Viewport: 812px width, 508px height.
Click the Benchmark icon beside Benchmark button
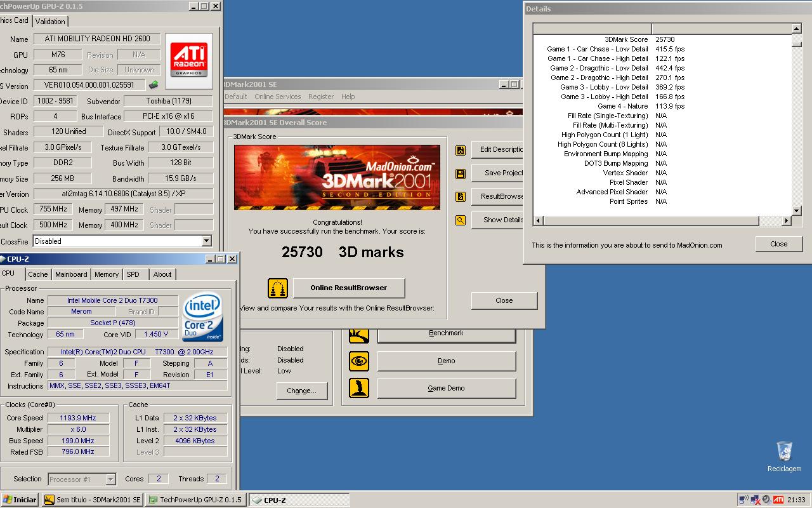tap(359, 334)
